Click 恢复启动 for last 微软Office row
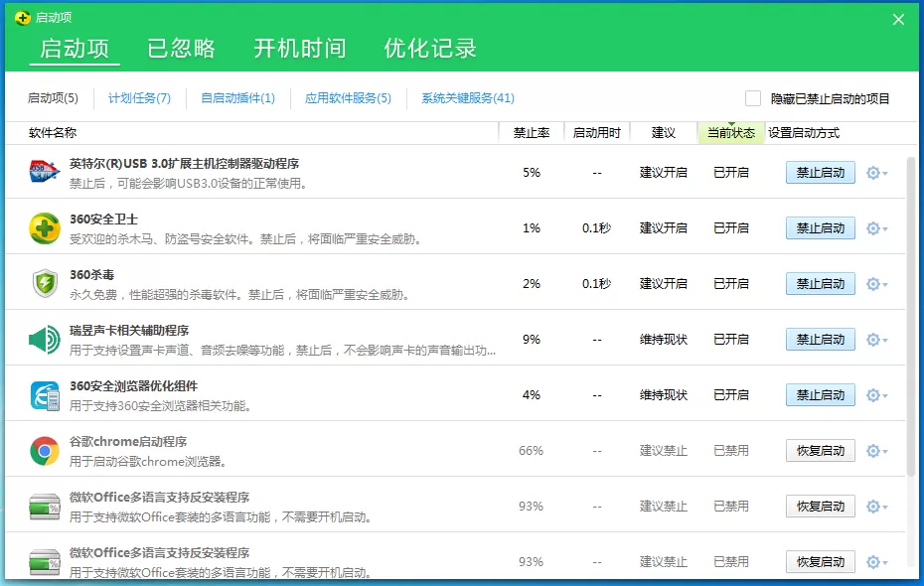 (821, 562)
